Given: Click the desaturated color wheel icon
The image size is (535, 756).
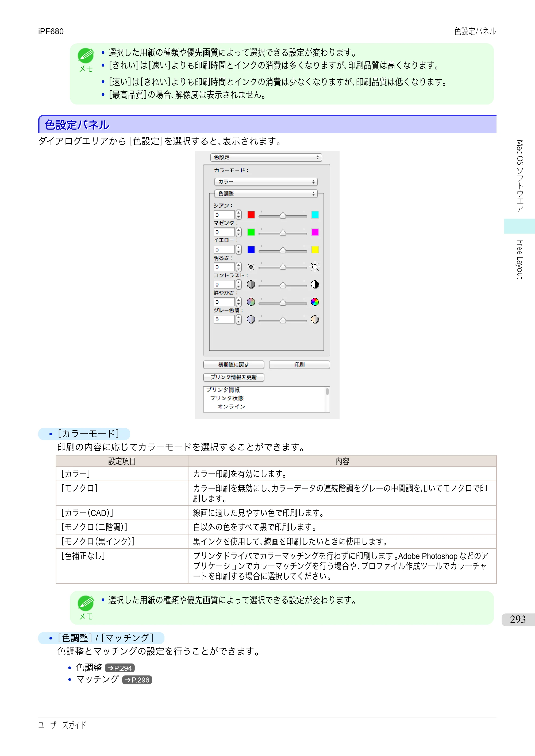Looking at the screenshot, I should pos(251,302).
